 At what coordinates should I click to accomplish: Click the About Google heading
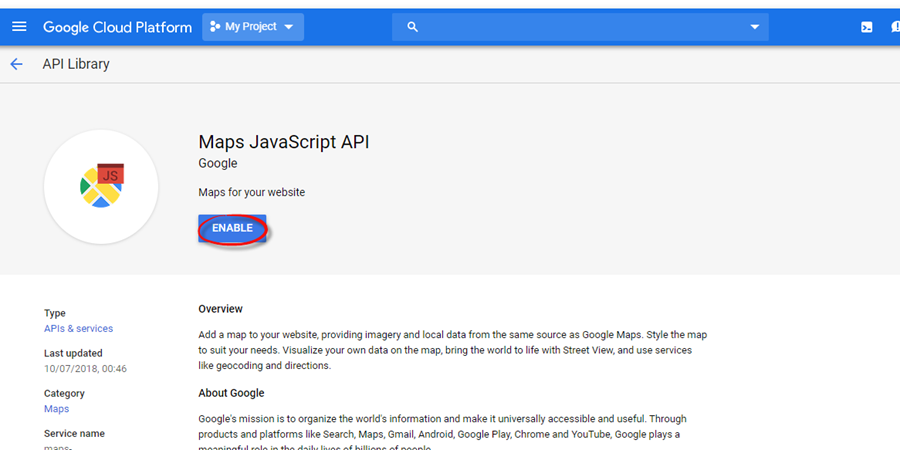tap(231, 393)
